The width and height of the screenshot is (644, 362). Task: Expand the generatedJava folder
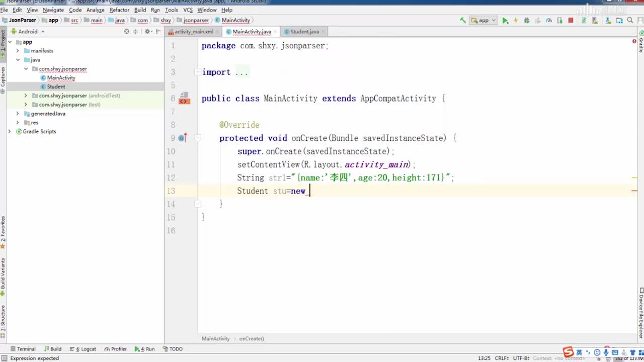(x=18, y=114)
